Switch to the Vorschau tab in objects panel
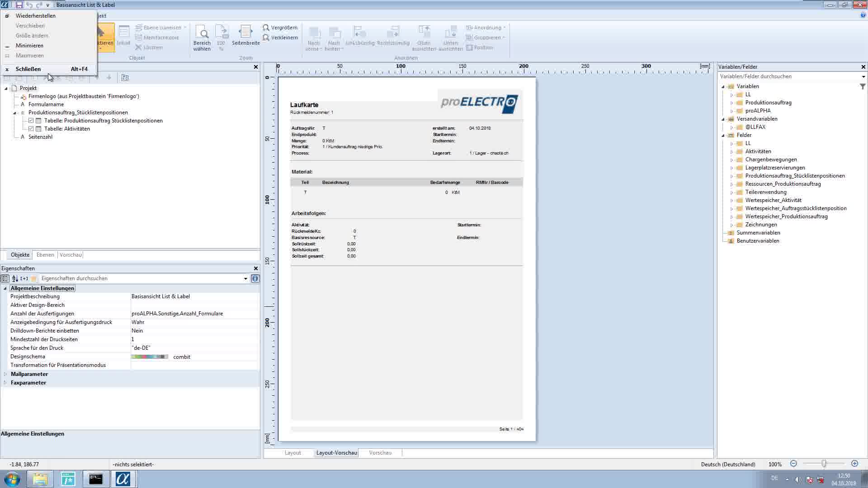Viewport: 868px width, 488px height. (71, 255)
